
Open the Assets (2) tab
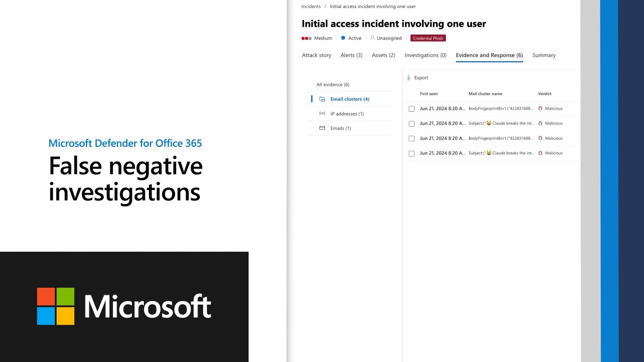(383, 55)
